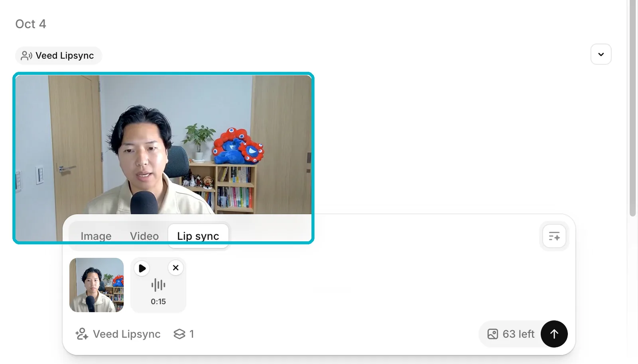Submit generation with the arrow-up button

click(554, 334)
